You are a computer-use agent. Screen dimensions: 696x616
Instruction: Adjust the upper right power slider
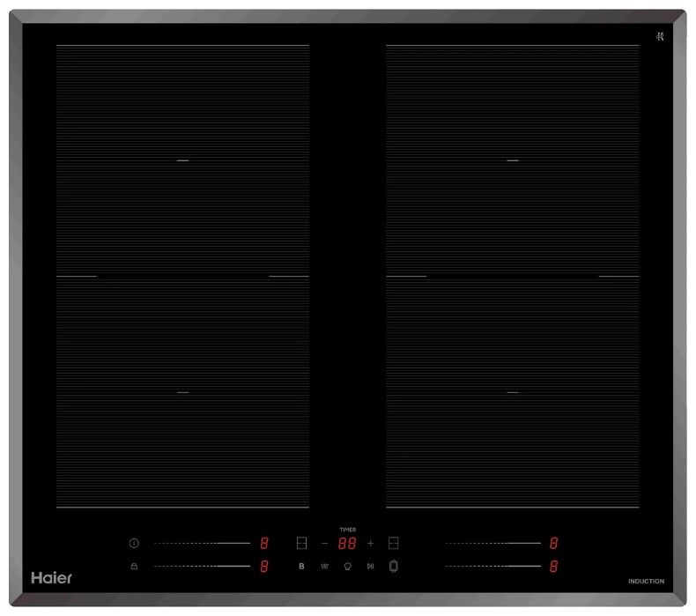tap(492, 544)
